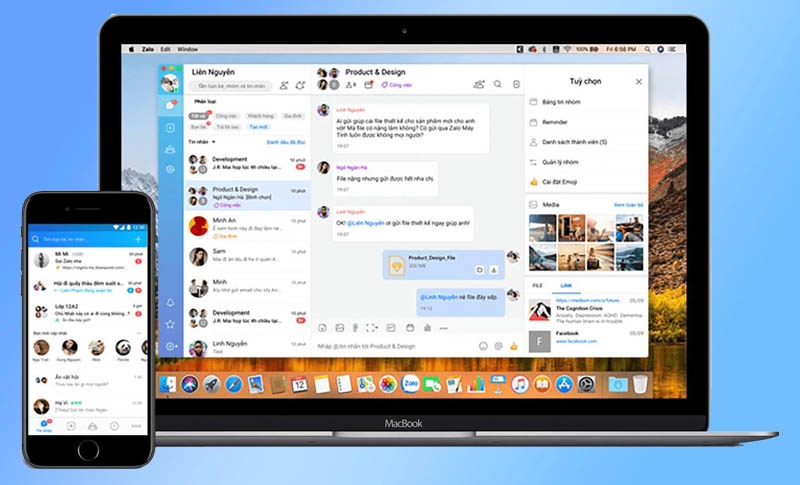Send a thumbs-up like in message box
Image resolution: width=800 pixels, height=485 pixels.
tap(513, 345)
